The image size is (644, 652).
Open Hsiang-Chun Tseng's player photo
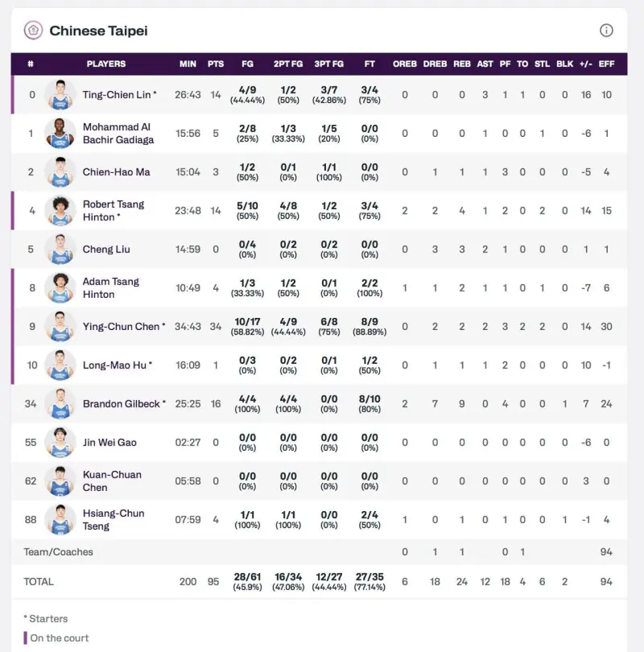click(60, 520)
